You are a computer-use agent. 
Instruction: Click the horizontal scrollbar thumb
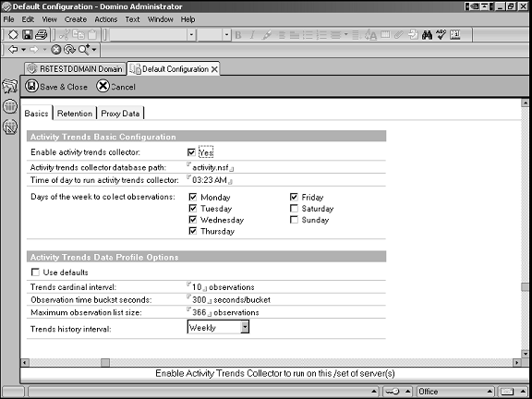[x=105, y=362]
